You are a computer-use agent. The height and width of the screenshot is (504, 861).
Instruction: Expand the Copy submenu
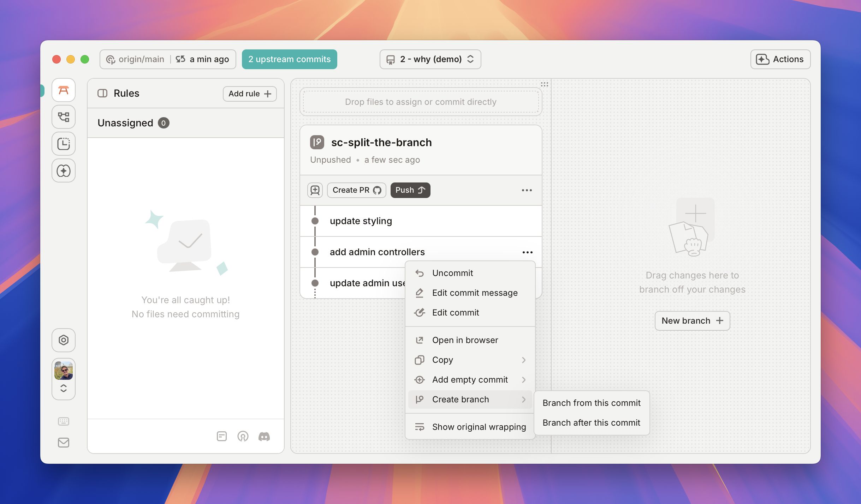470,360
